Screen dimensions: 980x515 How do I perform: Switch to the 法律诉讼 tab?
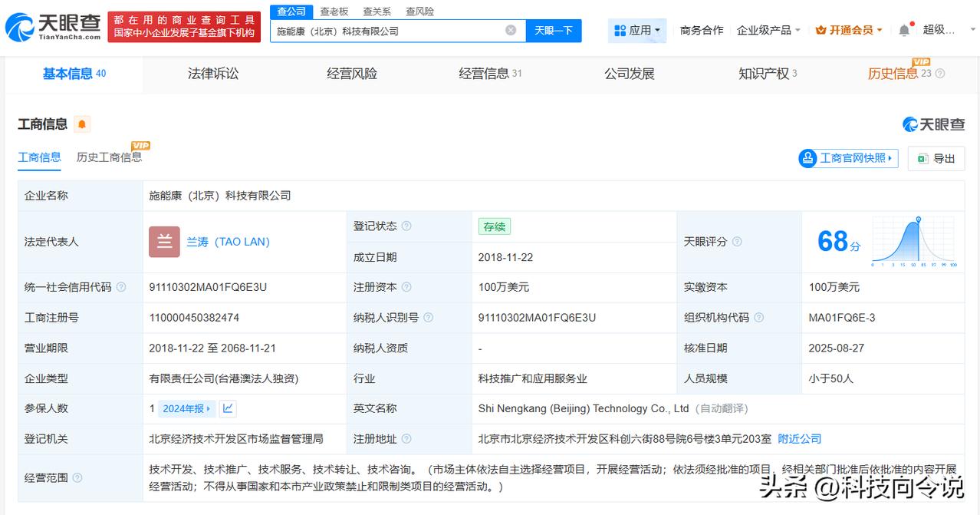[213, 74]
